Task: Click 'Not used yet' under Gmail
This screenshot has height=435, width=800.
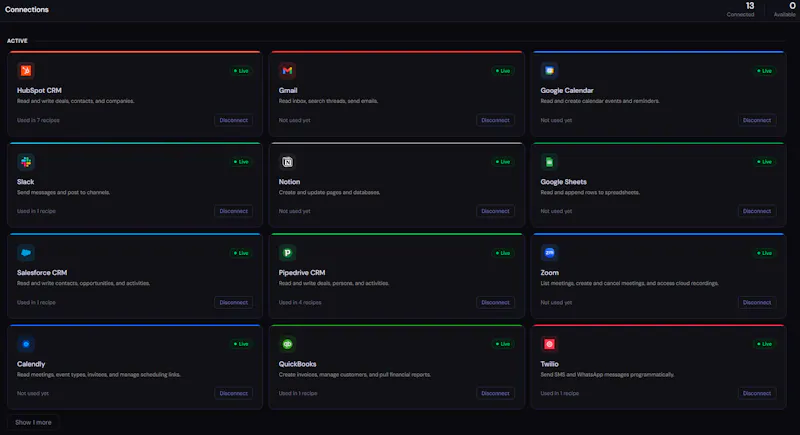Action: point(294,120)
